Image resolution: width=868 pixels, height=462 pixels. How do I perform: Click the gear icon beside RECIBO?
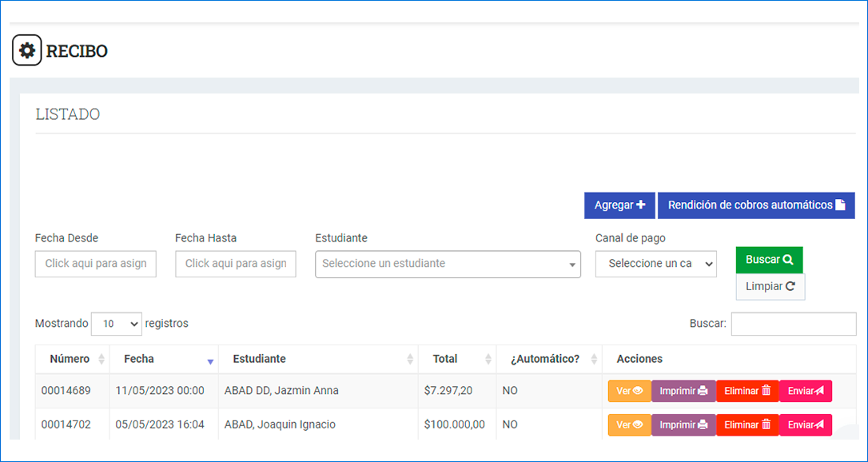(x=26, y=50)
